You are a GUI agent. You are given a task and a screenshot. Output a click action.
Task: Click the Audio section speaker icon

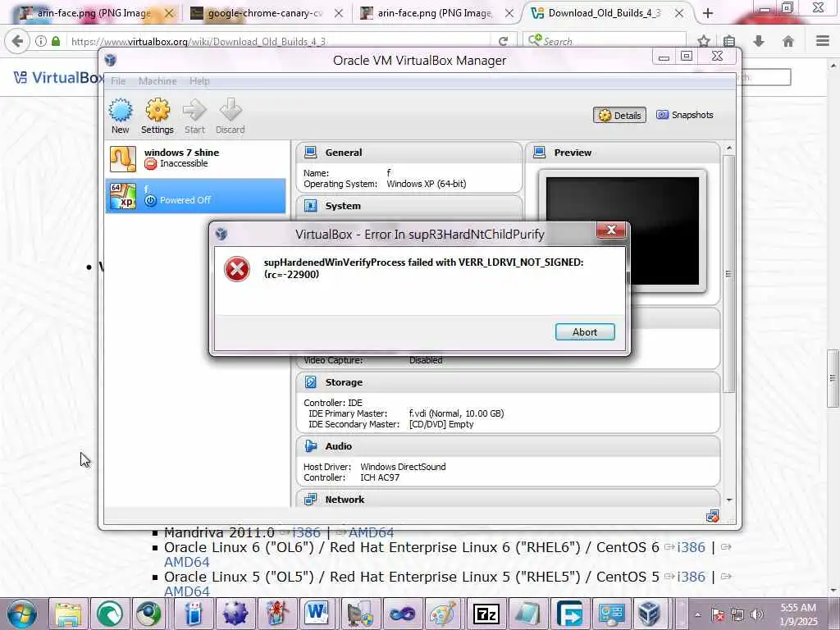click(x=310, y=445)
